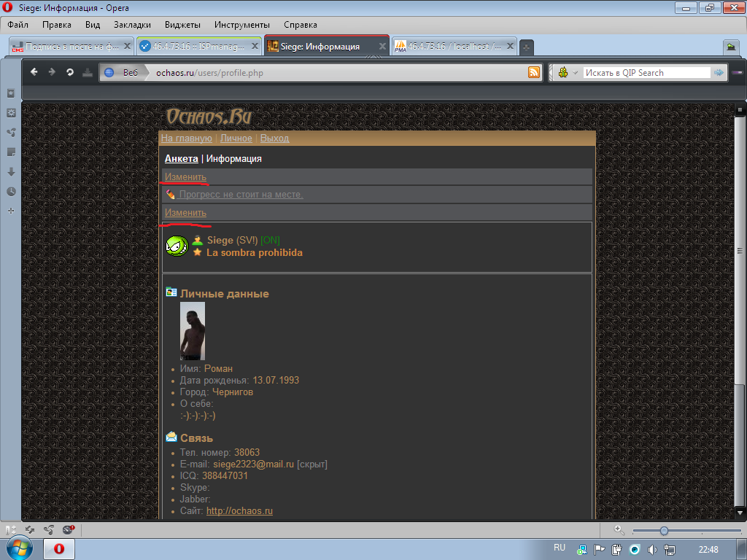Log out via the Выход link
The height and width of the screenshot is (560, 747).
tap(274, 138)
